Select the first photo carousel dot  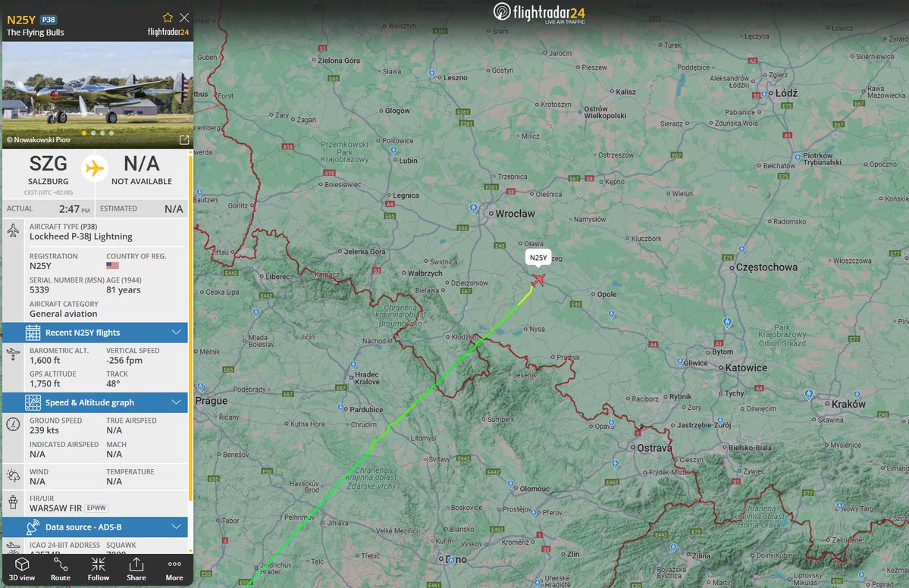(84, 133)
